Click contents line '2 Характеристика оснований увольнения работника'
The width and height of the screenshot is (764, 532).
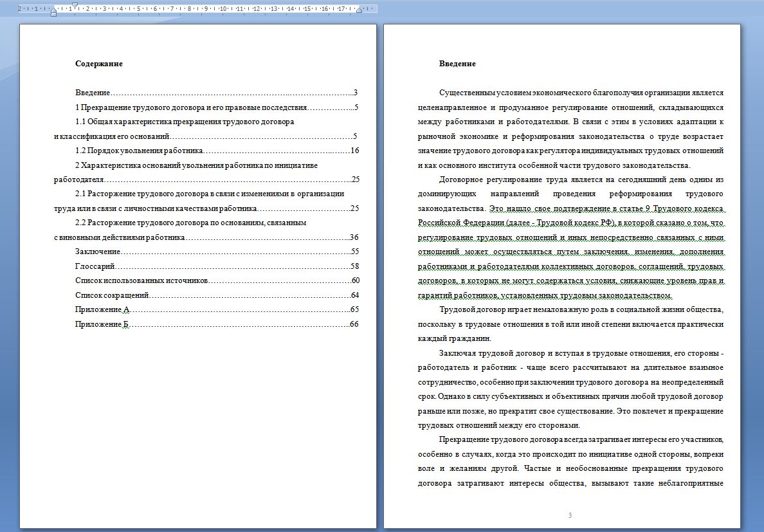click(x=196, y=165)
